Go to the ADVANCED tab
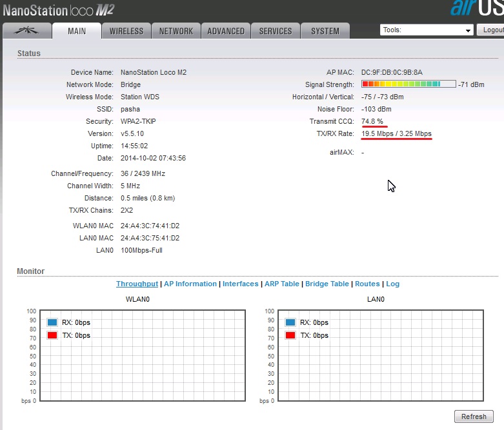 (226, 31)
